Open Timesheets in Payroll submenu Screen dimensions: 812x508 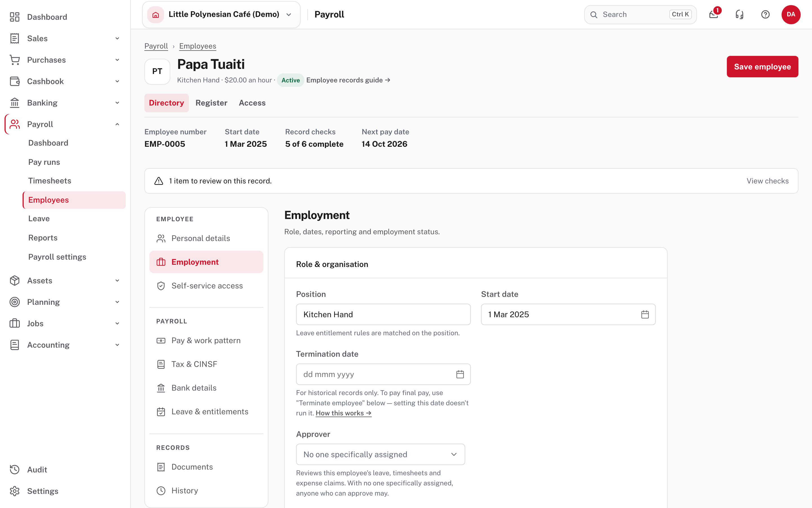[x=50, y=181]
